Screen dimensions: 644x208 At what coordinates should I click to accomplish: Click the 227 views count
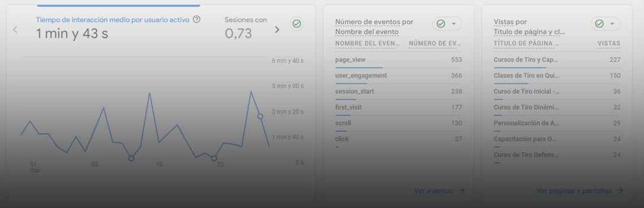tap(615, 60)
